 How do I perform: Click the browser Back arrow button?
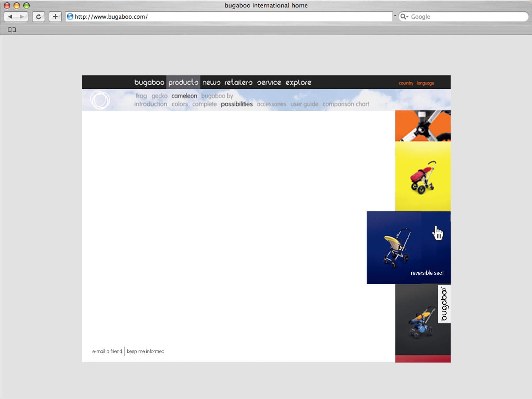point(10,17)
